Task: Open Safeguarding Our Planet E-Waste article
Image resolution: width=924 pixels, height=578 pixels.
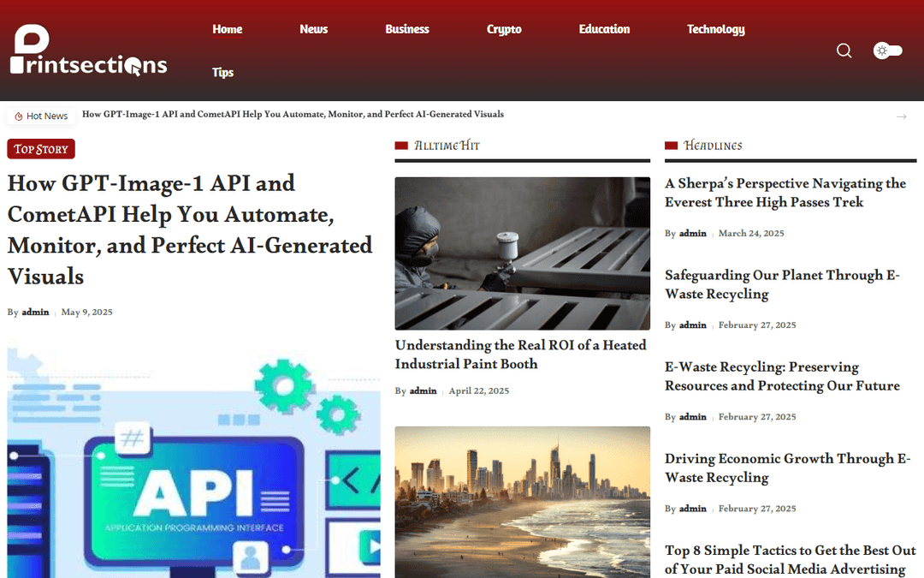Action: (782, 284)
